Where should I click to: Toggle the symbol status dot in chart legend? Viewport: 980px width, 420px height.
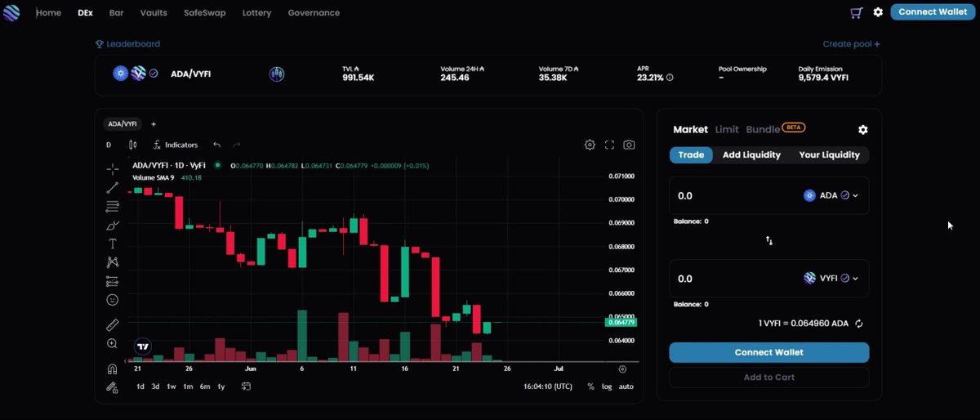pyautogui.click(x=218, y=165)
